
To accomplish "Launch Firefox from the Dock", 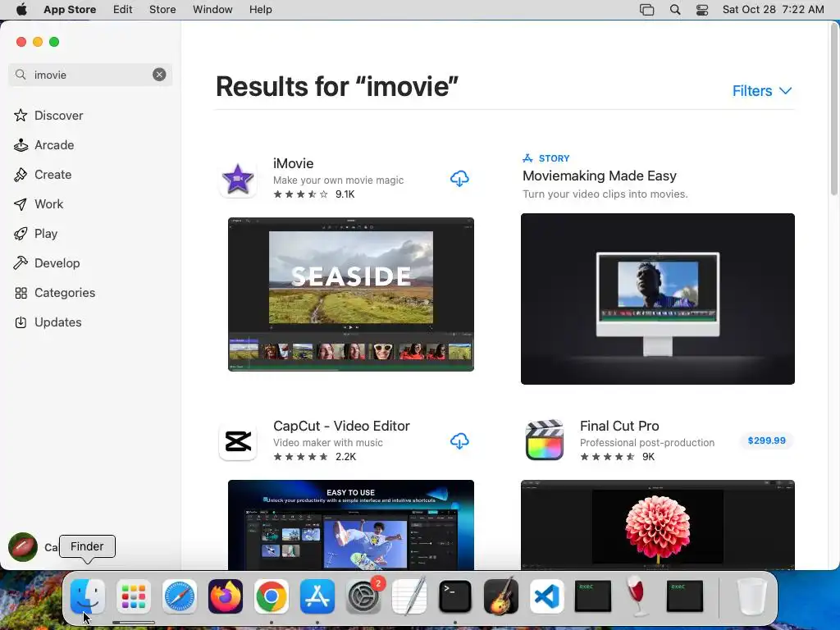I will pos(226,596).
